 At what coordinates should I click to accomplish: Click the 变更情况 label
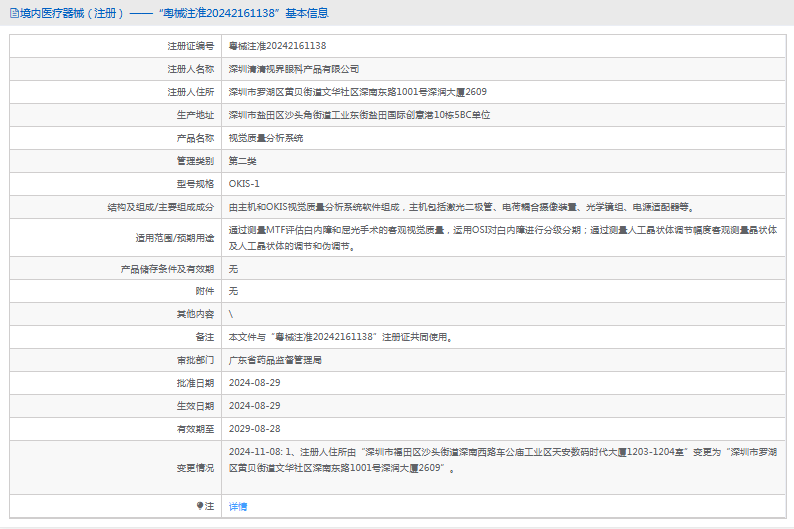coord(195,468)
